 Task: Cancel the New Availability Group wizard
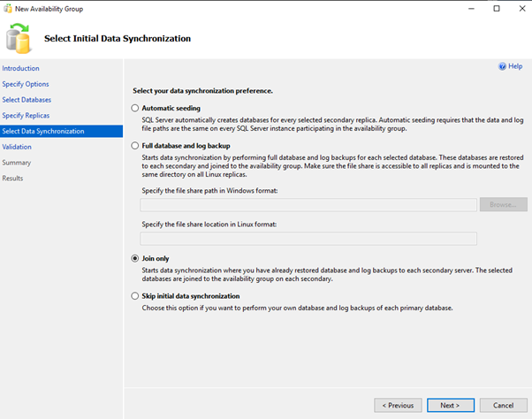pos(503,405)
